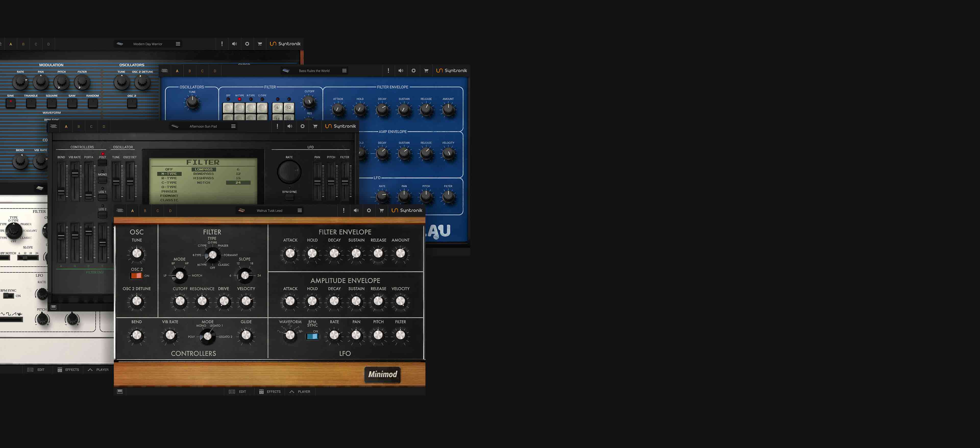Click cart icon in Modern Day Warrior window

pyautogui.click(x=260, y=44)
